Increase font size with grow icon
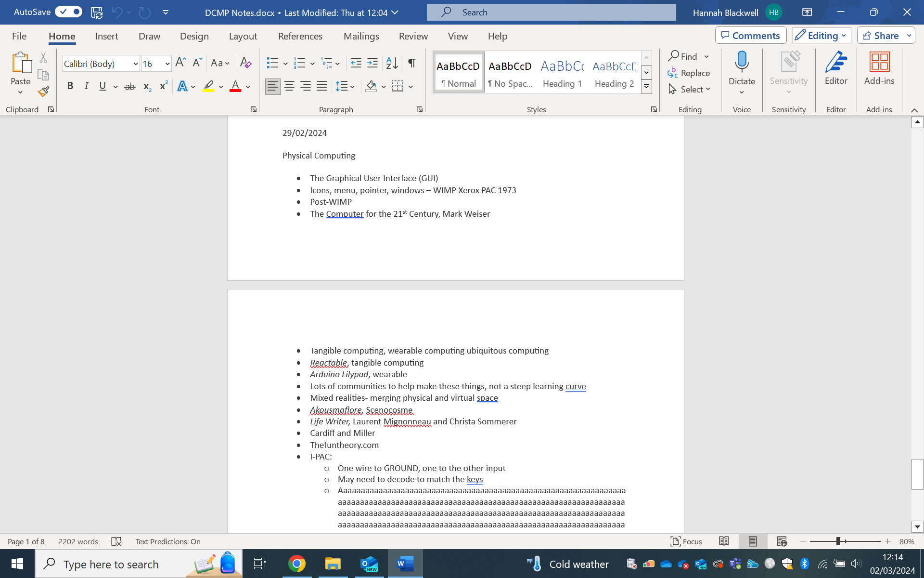 (180, 63)
